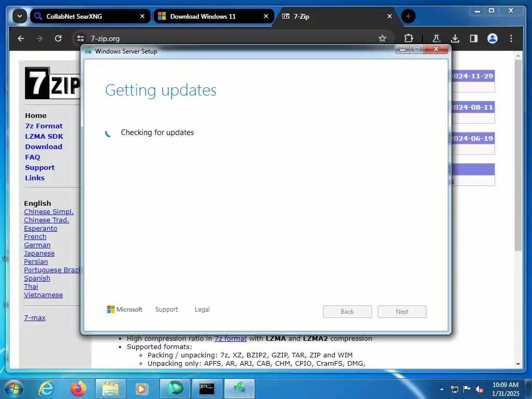The height and width of the screenshot is (399, 532).
Task: Minimize the Windows Server Setup dialog
Action: point(403,49)
